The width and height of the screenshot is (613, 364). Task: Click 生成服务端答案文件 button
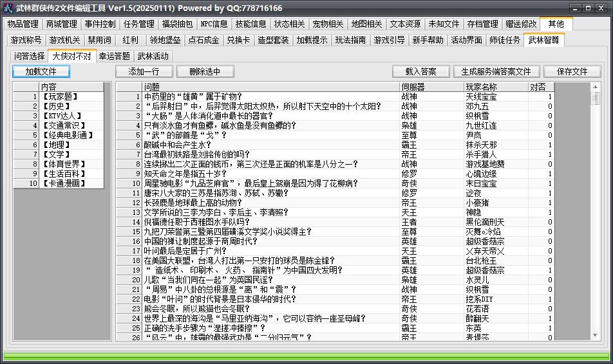tap(496, 71)
